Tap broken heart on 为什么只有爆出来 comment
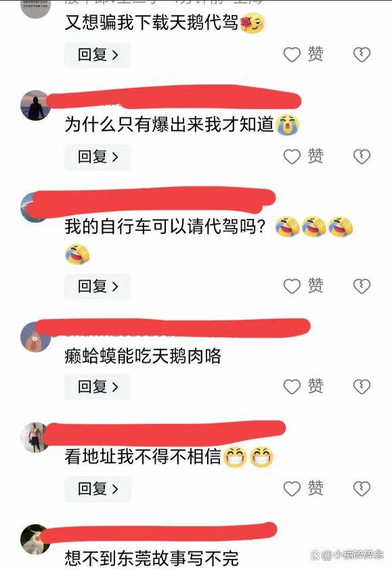This screenshot has height=569, width=392. [362, 156]
